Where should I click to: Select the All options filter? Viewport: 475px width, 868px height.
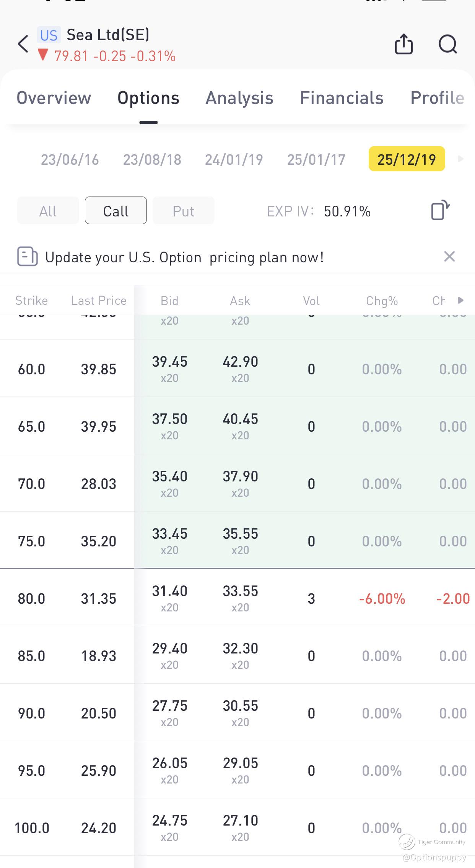pos(48,211)
